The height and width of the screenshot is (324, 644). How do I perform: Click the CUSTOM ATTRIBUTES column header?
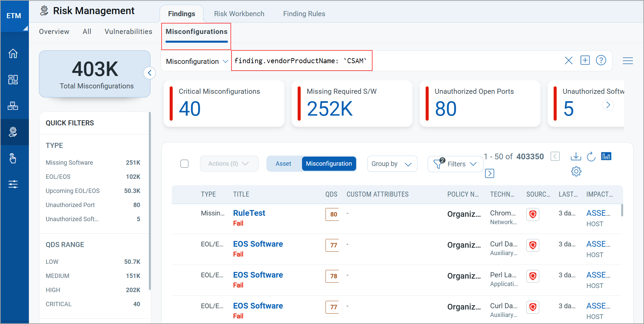point(378,194)
